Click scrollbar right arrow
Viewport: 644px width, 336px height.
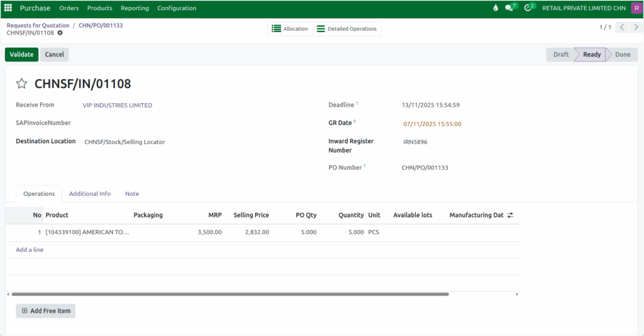[x=517, y=294]
